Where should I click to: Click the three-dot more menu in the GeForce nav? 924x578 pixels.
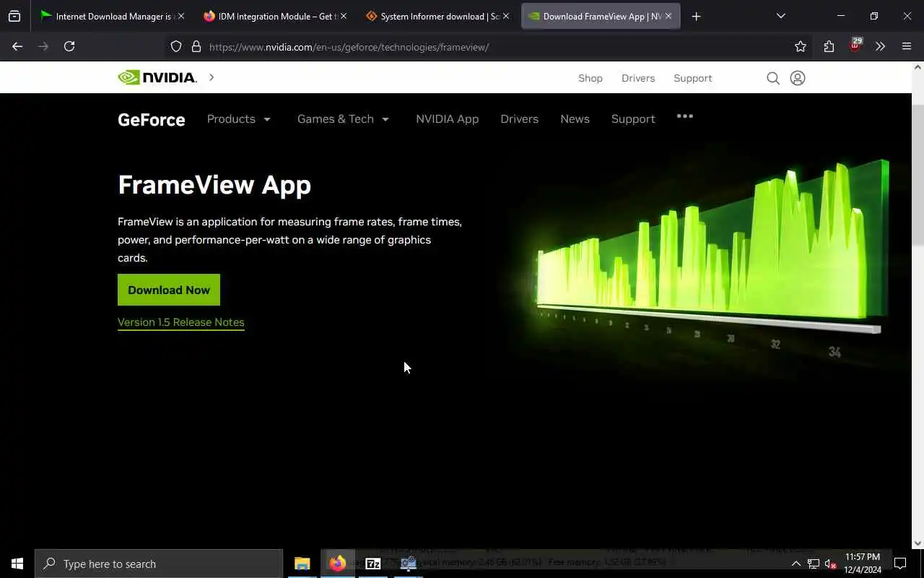[685, 116]
